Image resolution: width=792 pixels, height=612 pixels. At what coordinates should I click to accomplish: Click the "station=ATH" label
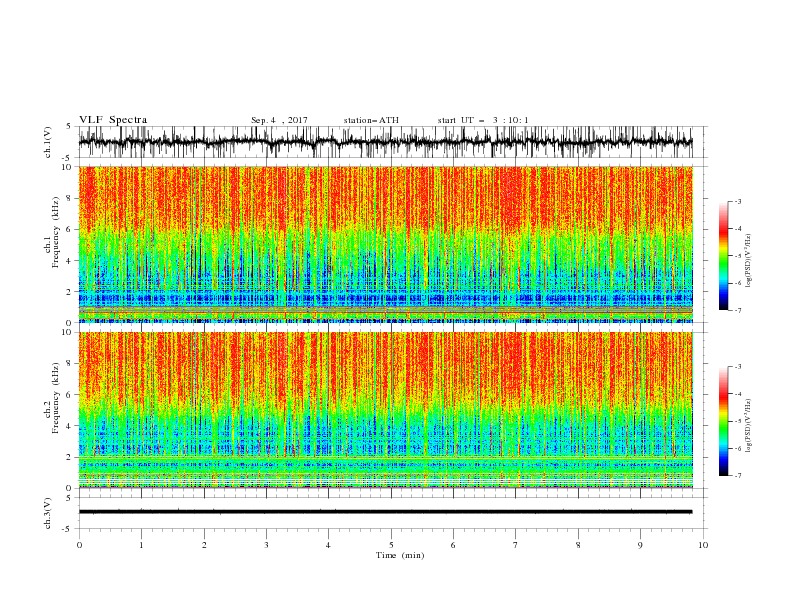[x=371, y=120]
